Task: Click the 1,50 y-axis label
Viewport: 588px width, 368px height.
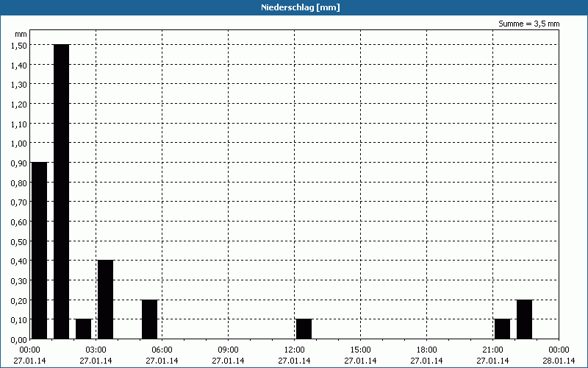Action: (19, 46)
